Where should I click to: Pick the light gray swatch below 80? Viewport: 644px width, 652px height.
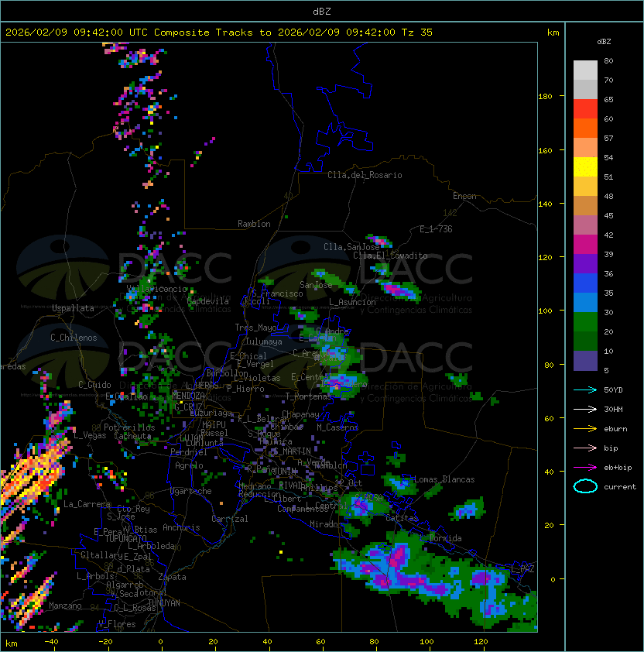585,70
